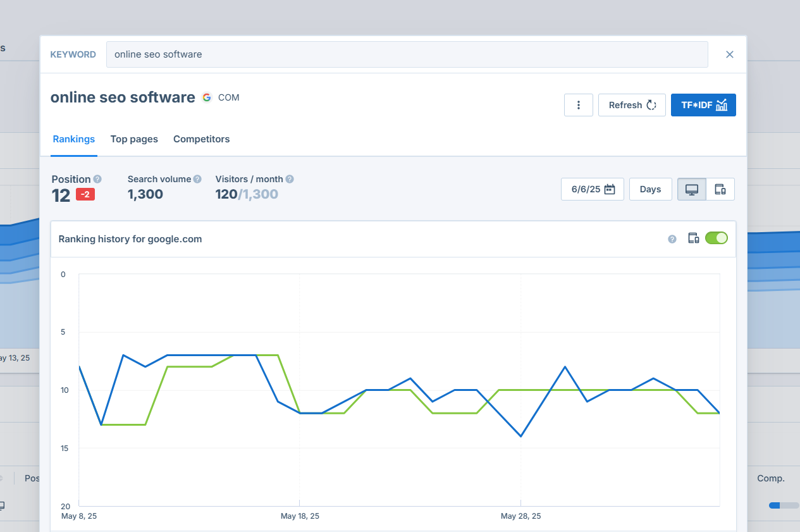Switch to the Competitors tab
The image size is (800, 532).
pos(201,139)
